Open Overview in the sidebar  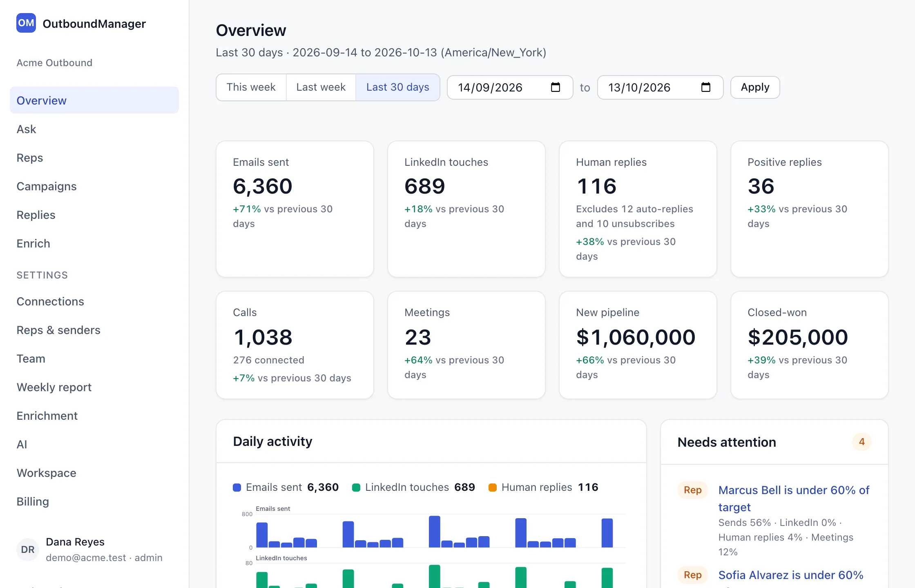click(94, 100)
